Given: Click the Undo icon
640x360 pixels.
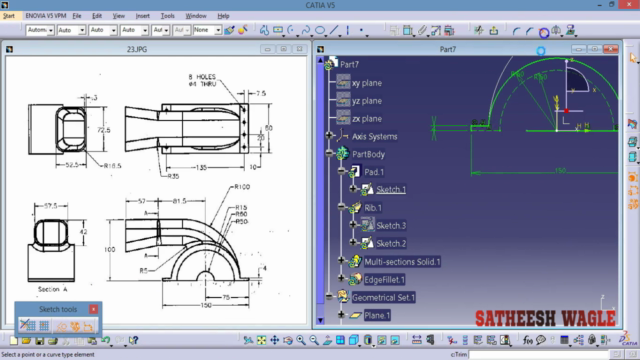Looking at the screenshot, I should click(x=106, y=340).
